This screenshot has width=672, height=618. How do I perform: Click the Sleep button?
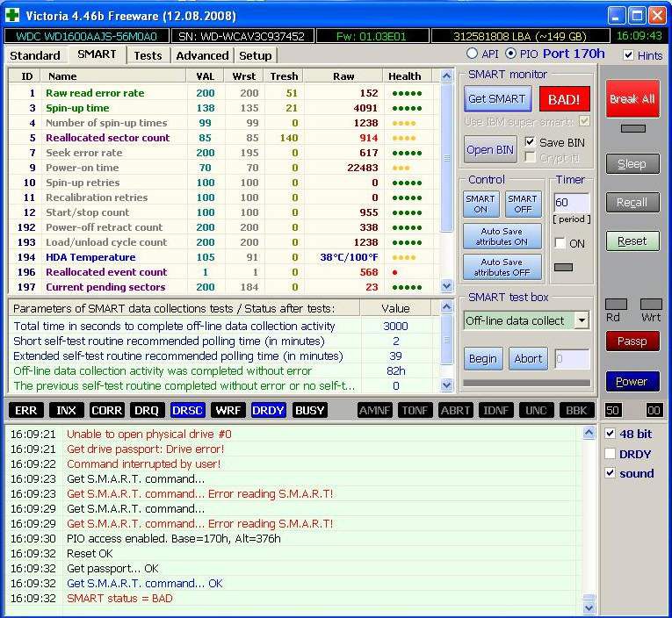632,164
